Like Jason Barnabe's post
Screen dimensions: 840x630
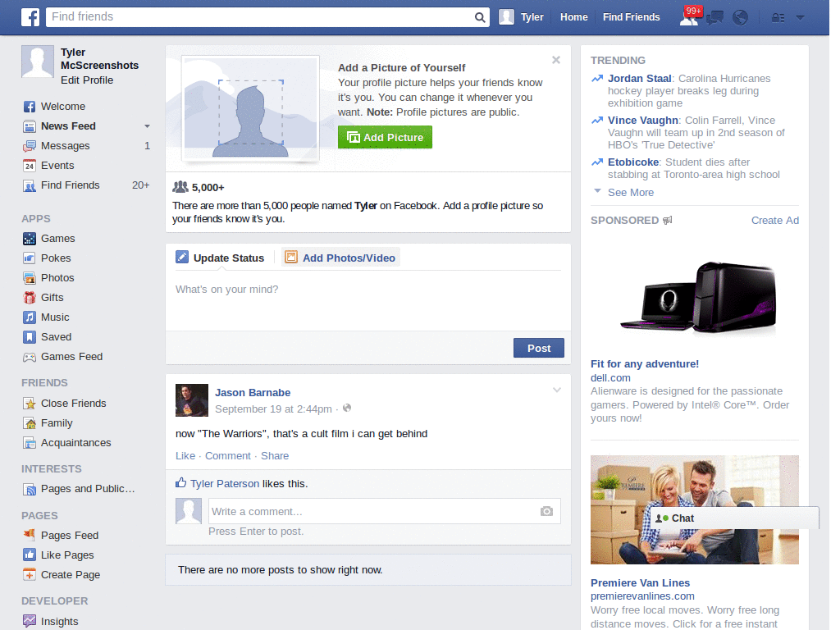point(185,456)
